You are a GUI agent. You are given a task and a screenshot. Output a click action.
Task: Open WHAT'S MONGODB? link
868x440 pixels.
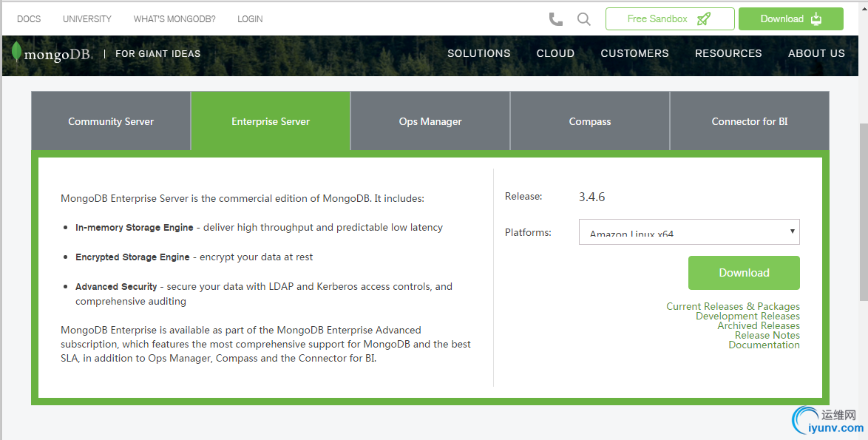click(174, 18)
